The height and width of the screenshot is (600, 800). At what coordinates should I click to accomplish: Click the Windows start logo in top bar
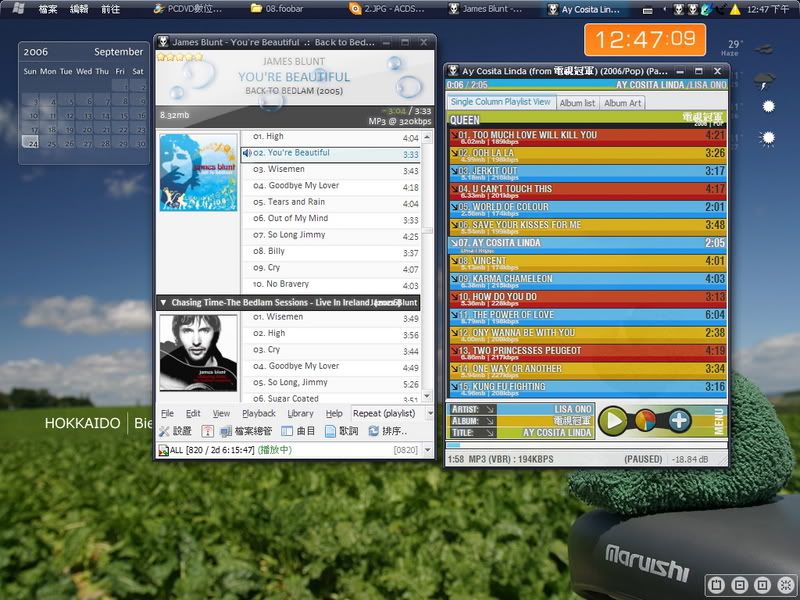(x=18, y=8)
